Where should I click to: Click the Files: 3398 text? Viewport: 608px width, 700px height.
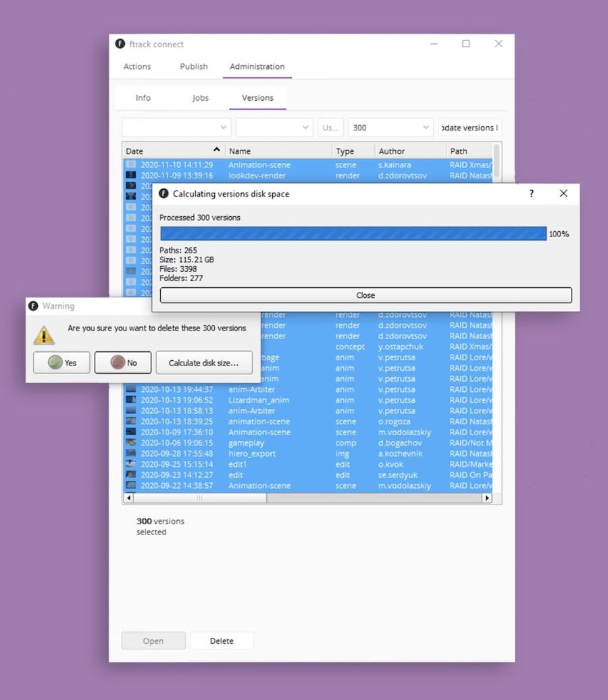point(178,269)
